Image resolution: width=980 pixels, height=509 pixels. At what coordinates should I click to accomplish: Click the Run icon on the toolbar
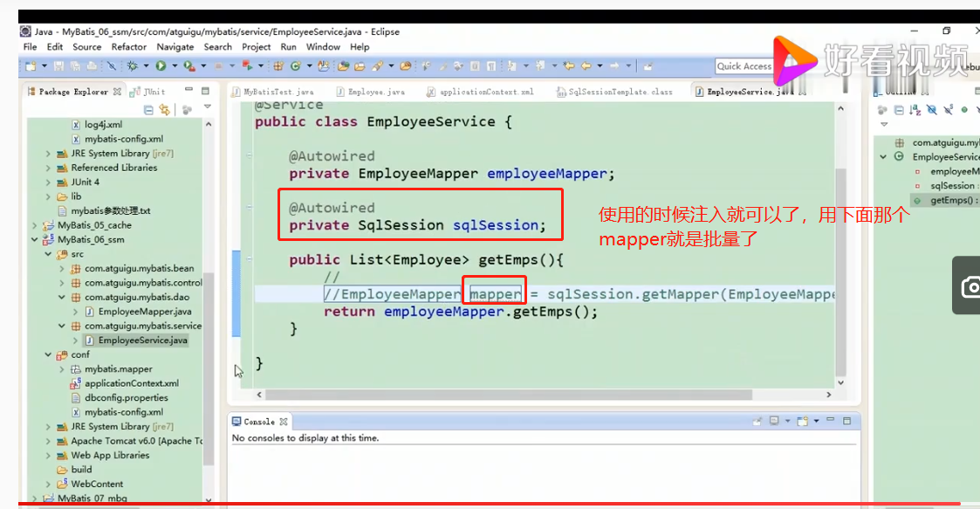(x=161, y=65)
